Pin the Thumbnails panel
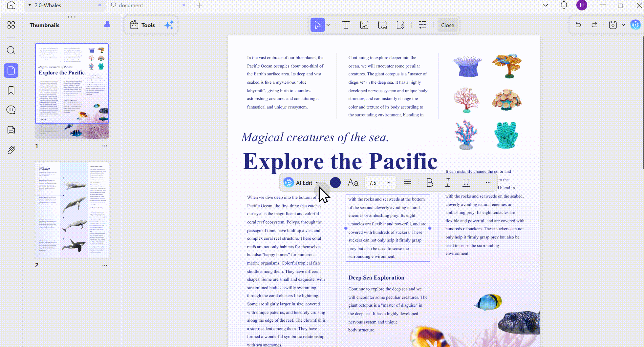This screenshot has height=347, width=644. click(x=107, y=25)
